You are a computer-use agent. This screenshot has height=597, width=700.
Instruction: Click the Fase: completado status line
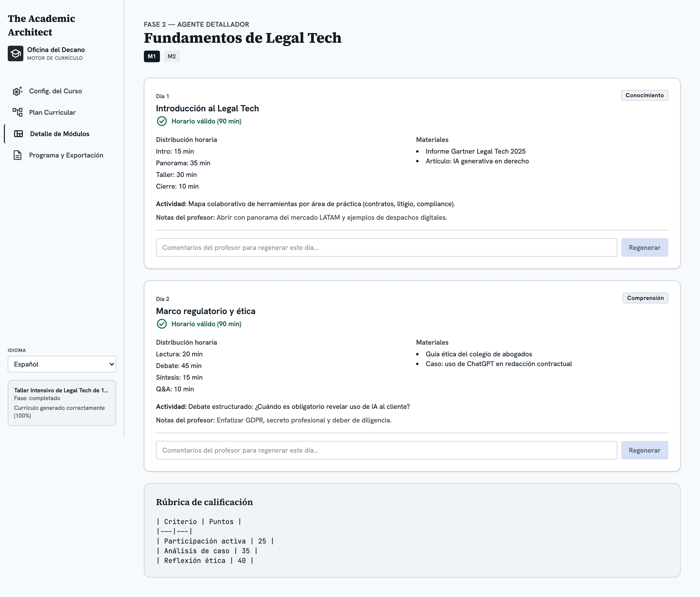pos(37,398)
